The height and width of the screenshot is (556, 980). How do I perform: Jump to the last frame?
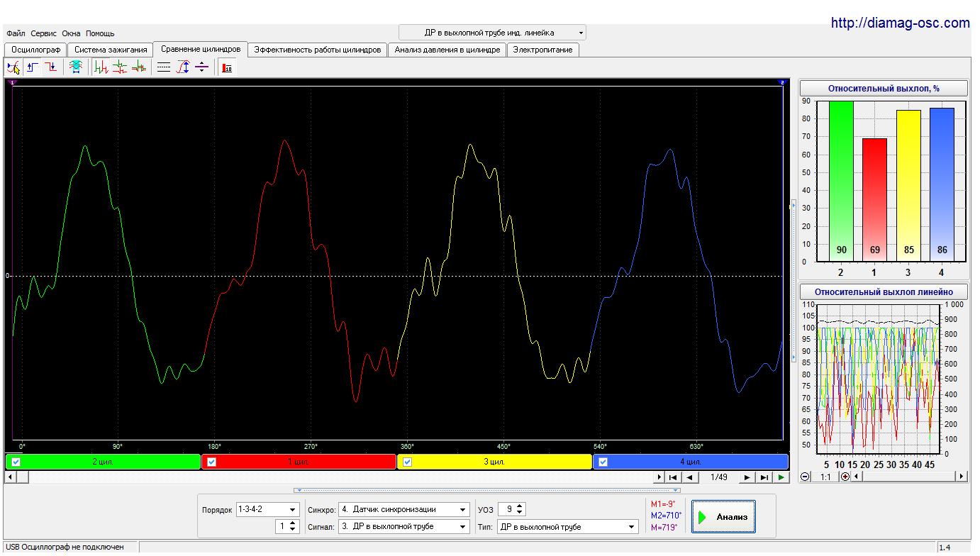click(764, 477)
